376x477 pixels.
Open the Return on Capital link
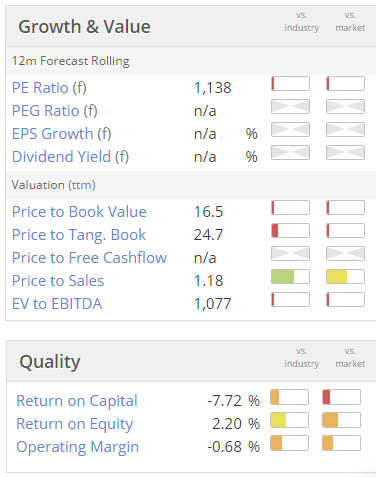pos(77,401)
